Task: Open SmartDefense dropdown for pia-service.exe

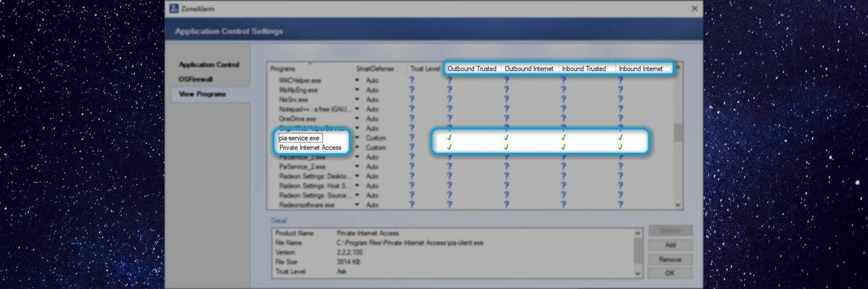Action: 358,138
